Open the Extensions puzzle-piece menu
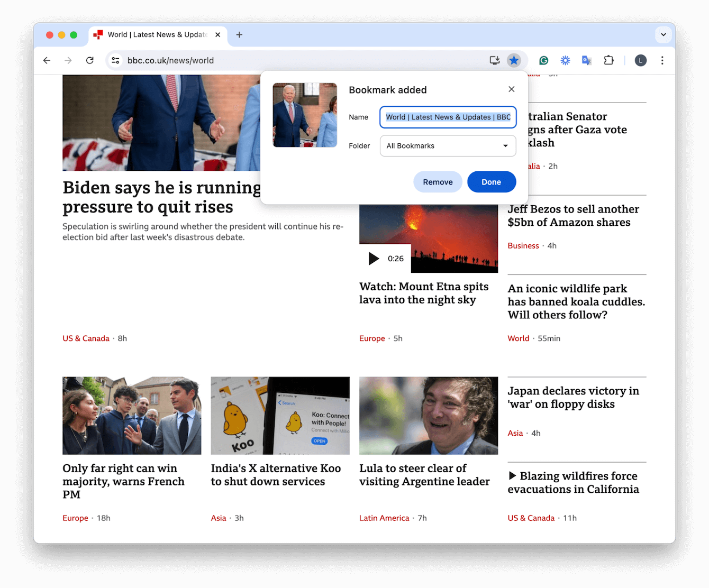The image size is (709, 588). (x=608, y=60)
